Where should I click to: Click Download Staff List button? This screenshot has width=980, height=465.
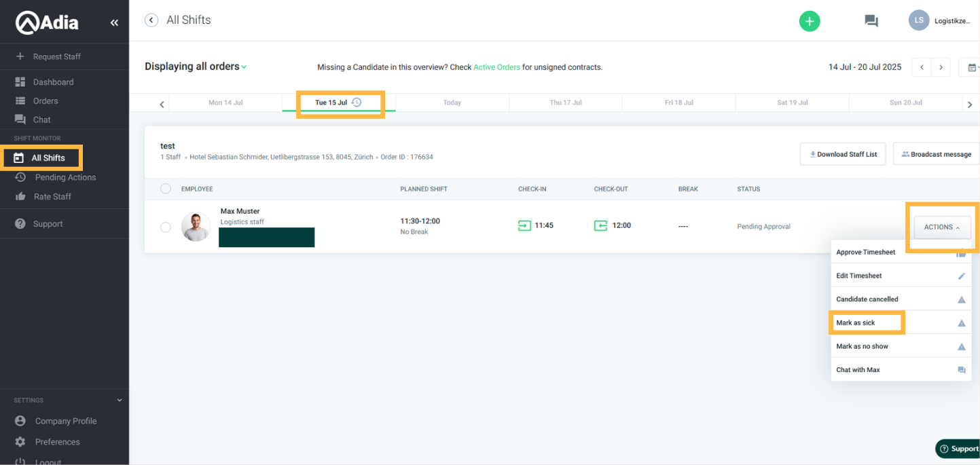(x=843, y=154)
